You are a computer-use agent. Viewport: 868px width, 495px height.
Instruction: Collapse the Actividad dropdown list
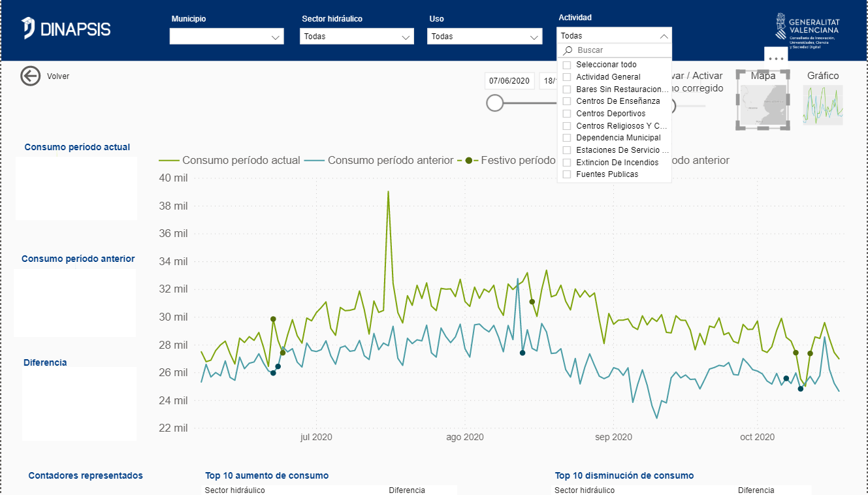664,37
